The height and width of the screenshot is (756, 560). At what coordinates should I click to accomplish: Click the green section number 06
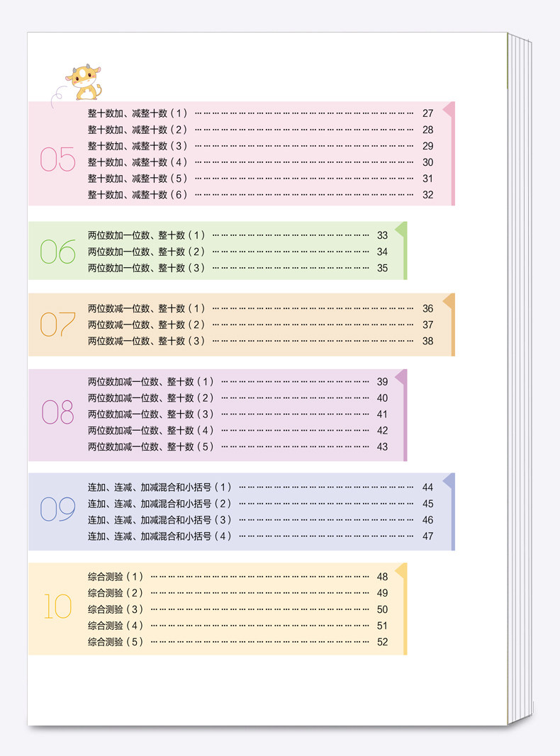pyautogui.click(x=57, y=252)
